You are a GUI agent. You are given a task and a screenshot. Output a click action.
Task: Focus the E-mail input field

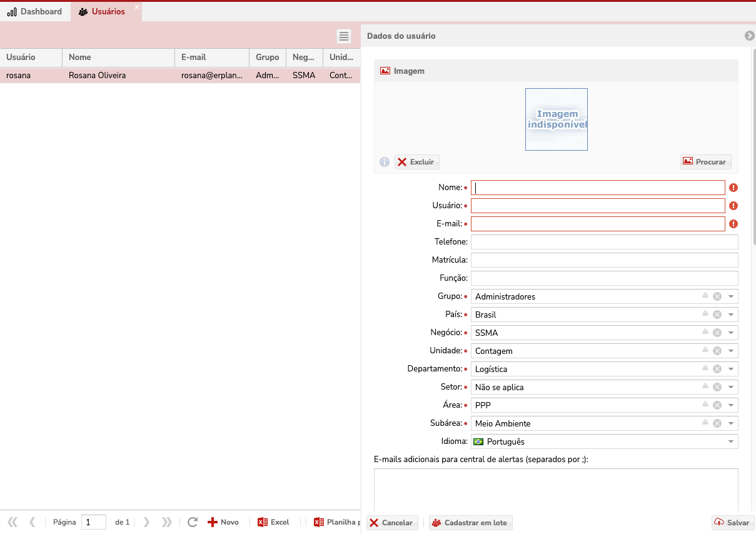598,224
